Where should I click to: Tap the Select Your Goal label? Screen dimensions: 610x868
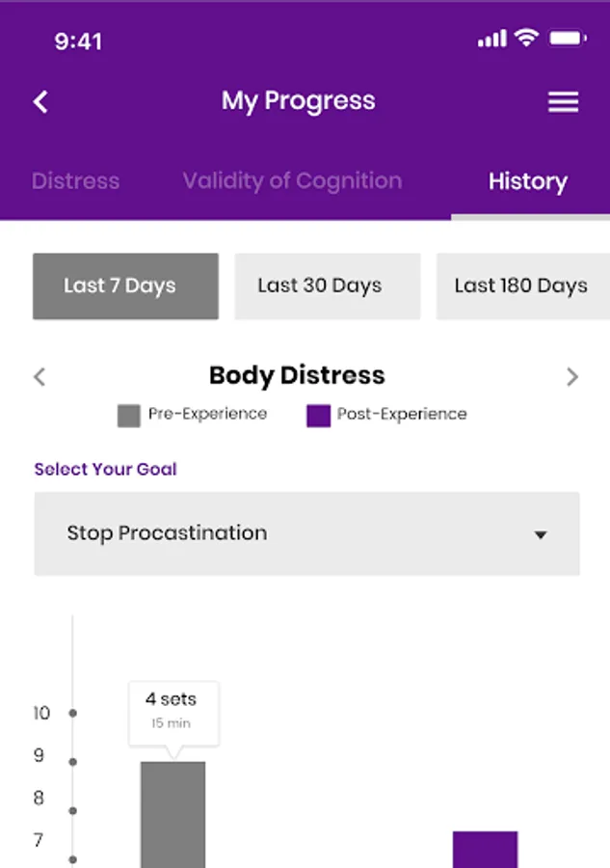point(106,470)
